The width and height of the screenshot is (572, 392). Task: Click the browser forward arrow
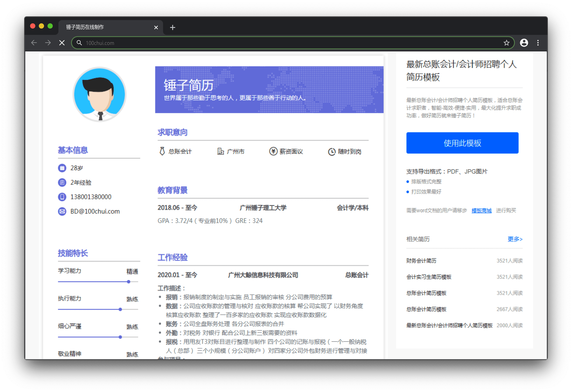pos(48,43)
